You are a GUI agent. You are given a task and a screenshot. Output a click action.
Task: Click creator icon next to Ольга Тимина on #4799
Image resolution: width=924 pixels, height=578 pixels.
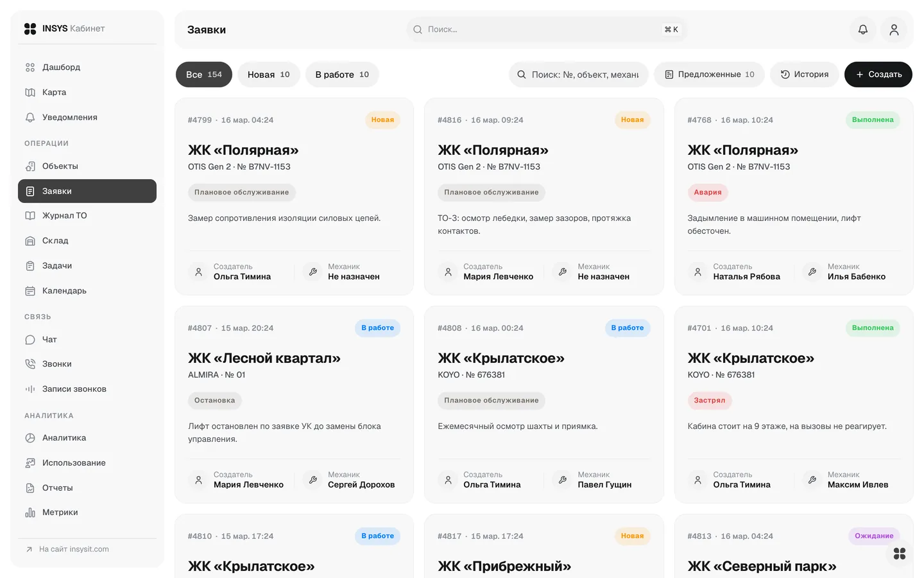click(x=198, y=272)
